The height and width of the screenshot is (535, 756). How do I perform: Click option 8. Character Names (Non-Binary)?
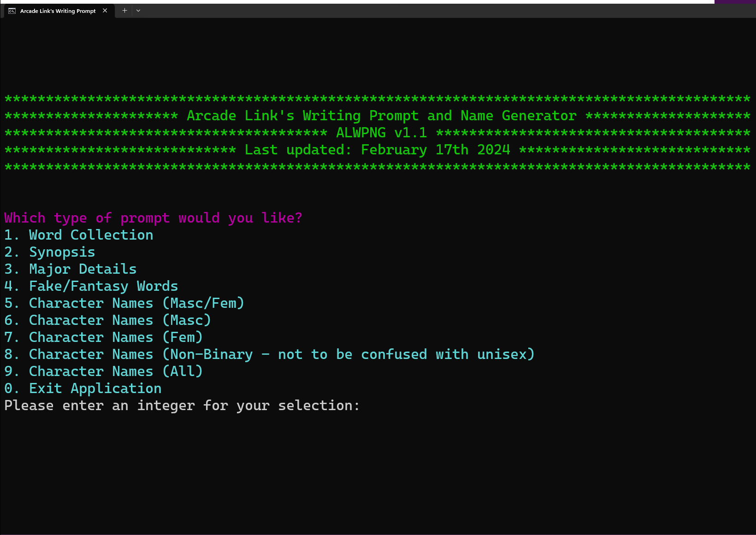tap(269, 354)
